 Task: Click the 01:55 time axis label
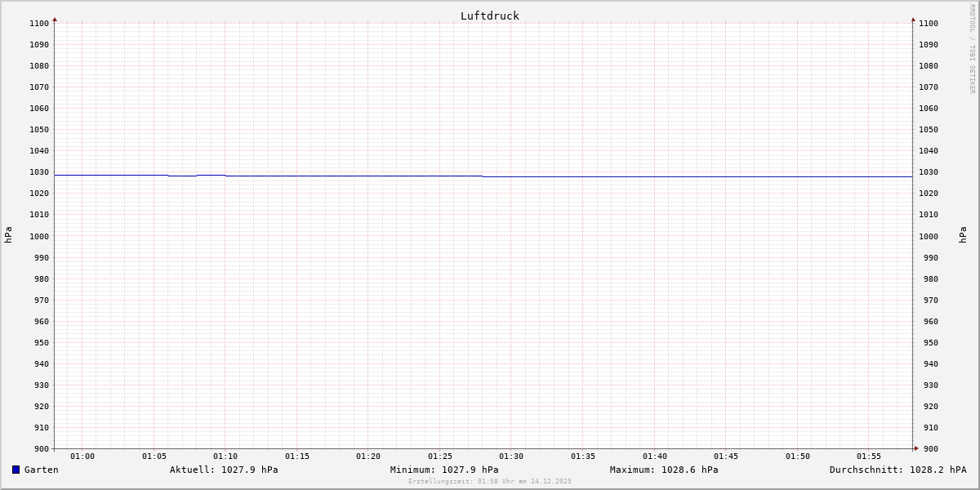click(869, 457)
